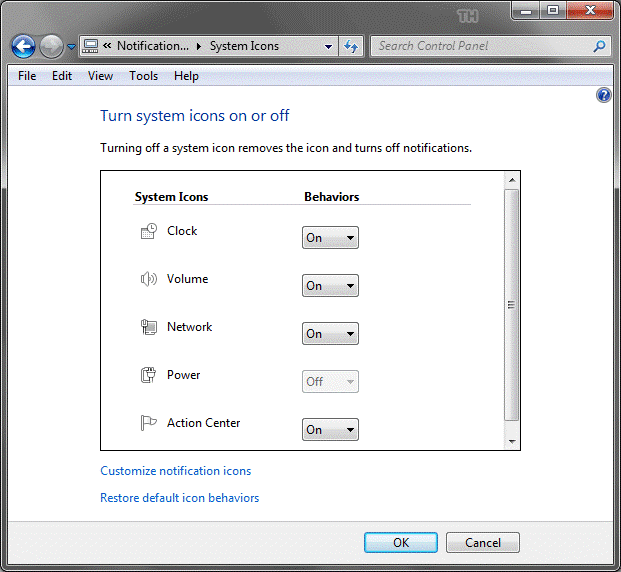This screenshot has height=572, width=621.
Task: Click the System Icons column header
Action: click(171, 197)
